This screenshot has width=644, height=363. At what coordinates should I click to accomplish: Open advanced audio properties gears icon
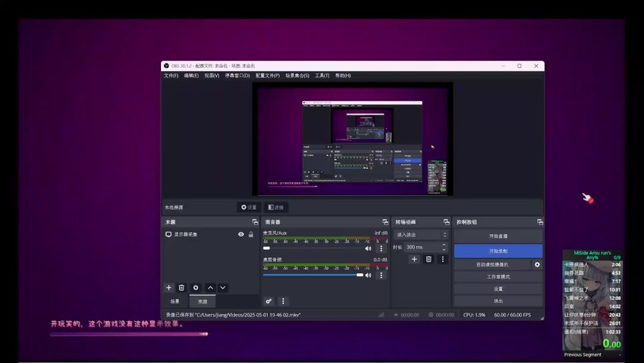269,302
